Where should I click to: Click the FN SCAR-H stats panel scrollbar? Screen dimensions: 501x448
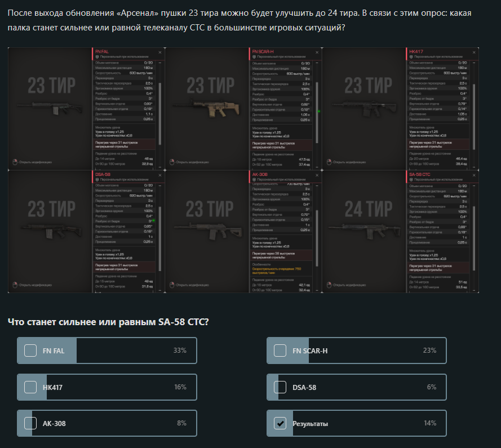pyautogui.click(x=317, y=113)
